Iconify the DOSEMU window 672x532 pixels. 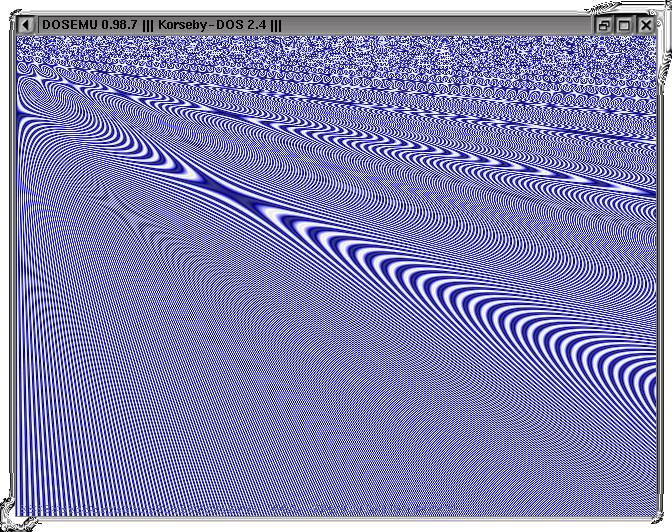point(603,25)
